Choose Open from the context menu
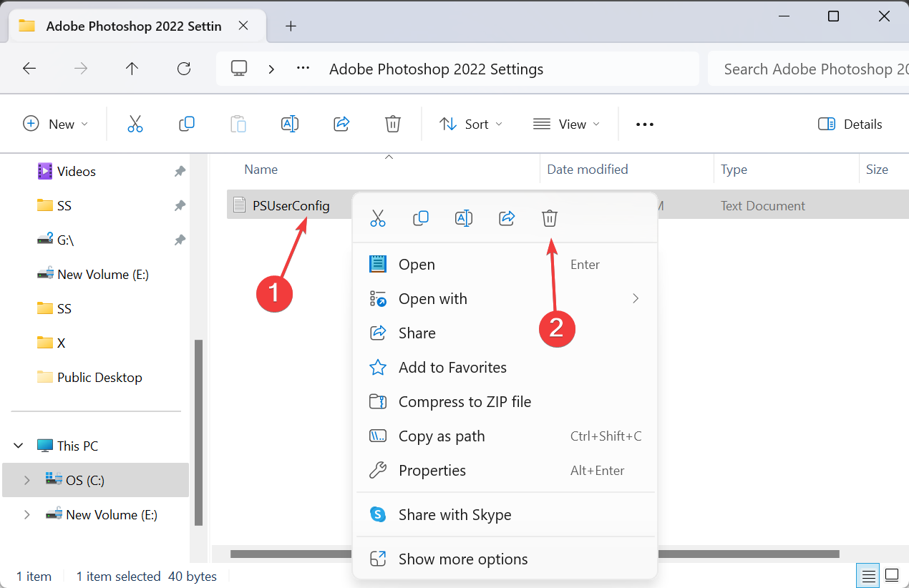 click(505, 265)
